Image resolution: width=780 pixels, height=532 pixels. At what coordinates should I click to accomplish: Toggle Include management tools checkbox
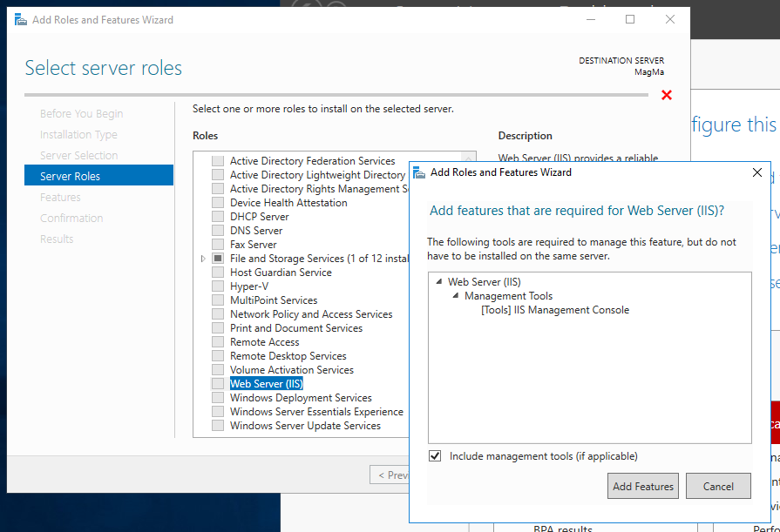[x=435, y=456]
